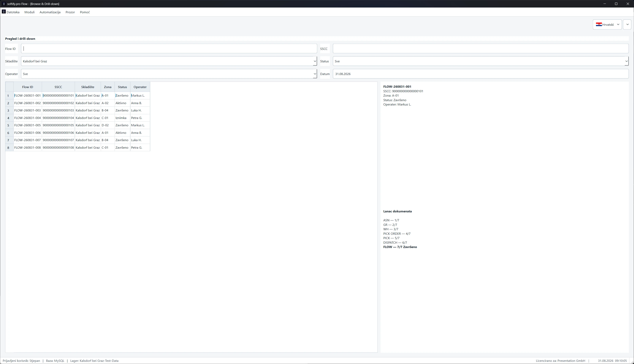
Task: Click FLOW — 7/7 Završeno entry
Action: pos(400,247)
